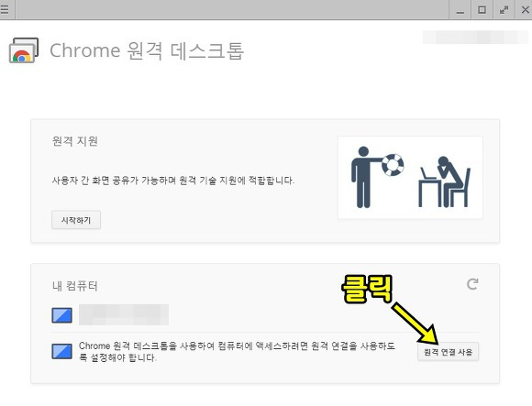Click monitor icon beside blurred computer name
Viewport: 532px width, 406px height.
click(x=61, y=315)
